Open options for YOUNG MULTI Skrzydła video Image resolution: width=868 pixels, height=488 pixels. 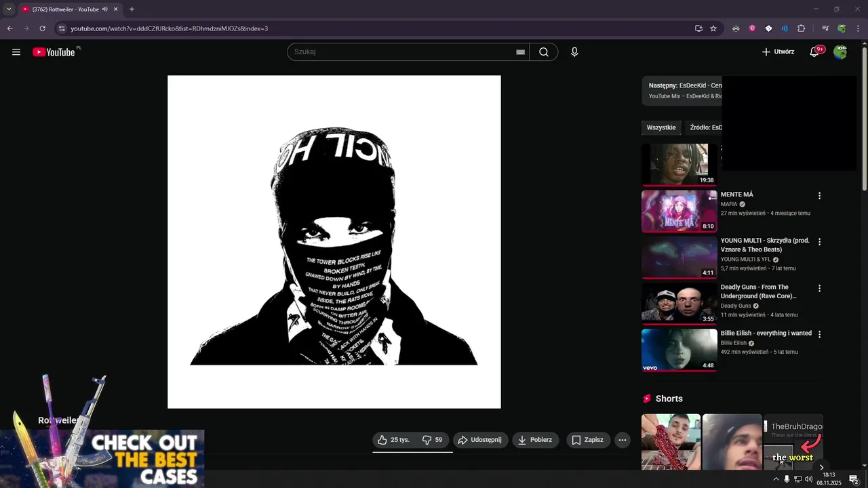819,242
